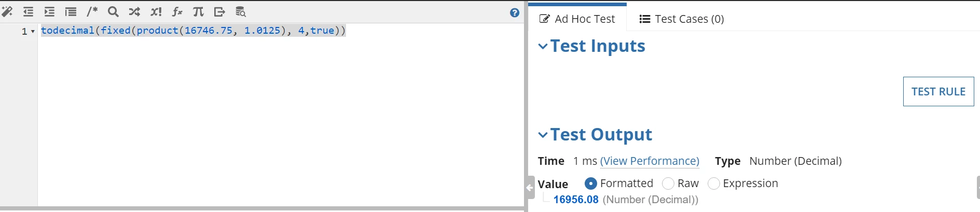Click the blue help question mark icon
This screenshot has height=212, width=980.
point(515,13)
